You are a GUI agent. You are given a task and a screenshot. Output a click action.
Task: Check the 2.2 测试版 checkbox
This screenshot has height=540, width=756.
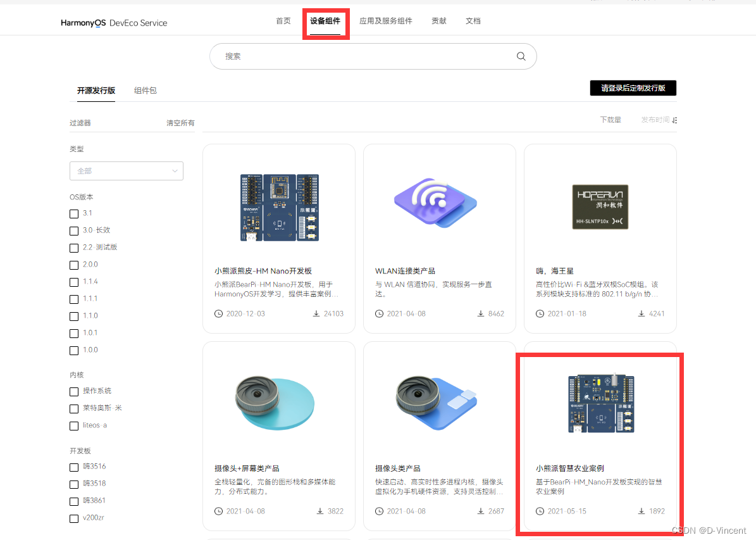pos(74,248)
